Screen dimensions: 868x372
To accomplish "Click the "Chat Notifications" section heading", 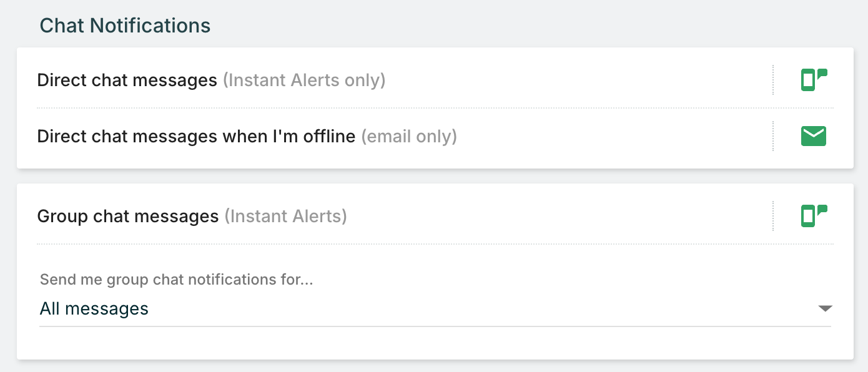I will pyautogui.click(x=125, y=26).
